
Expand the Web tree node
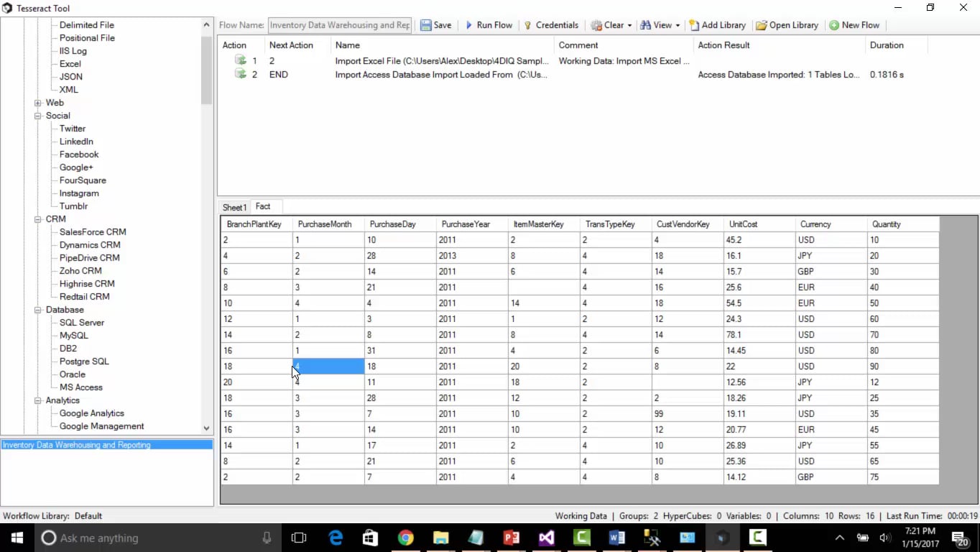point(38,103)
